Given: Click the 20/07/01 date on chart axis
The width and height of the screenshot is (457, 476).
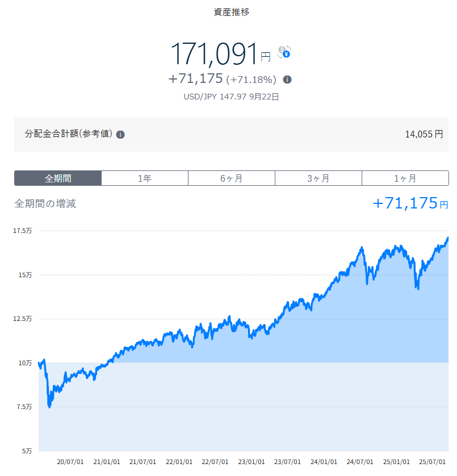Looking at the screenshot, I should pyautogui.click(x=70, y=462).
